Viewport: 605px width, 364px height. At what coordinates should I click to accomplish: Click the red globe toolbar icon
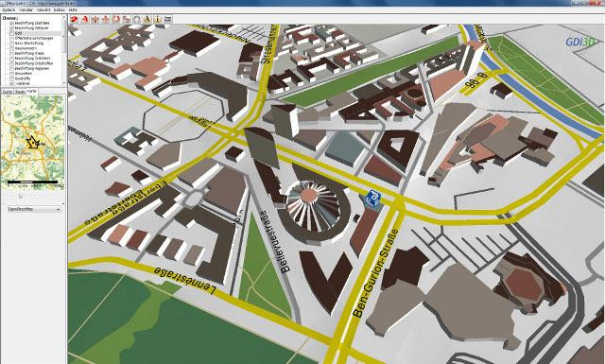(74, 19)
